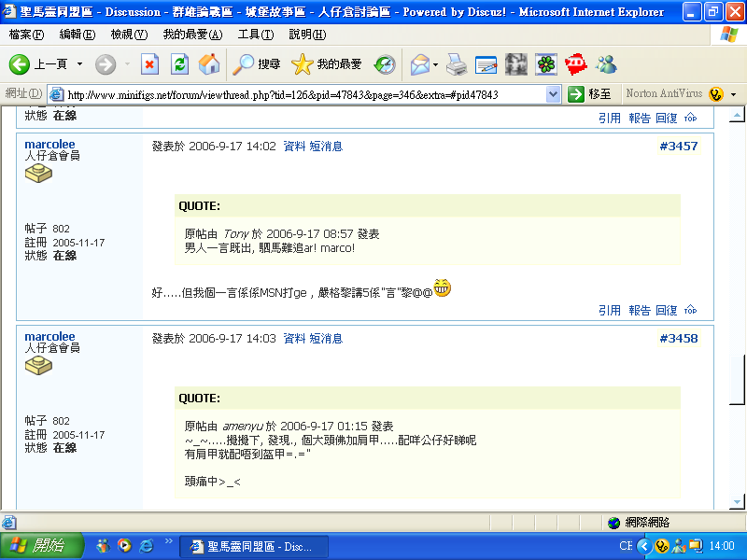Go to Home page icon

[209, 64]
